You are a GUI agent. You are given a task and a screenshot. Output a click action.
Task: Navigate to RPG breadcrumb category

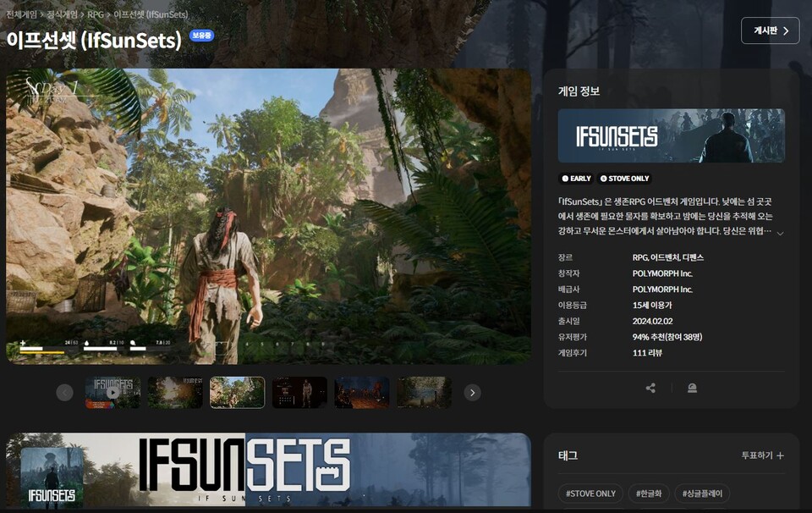96,14
